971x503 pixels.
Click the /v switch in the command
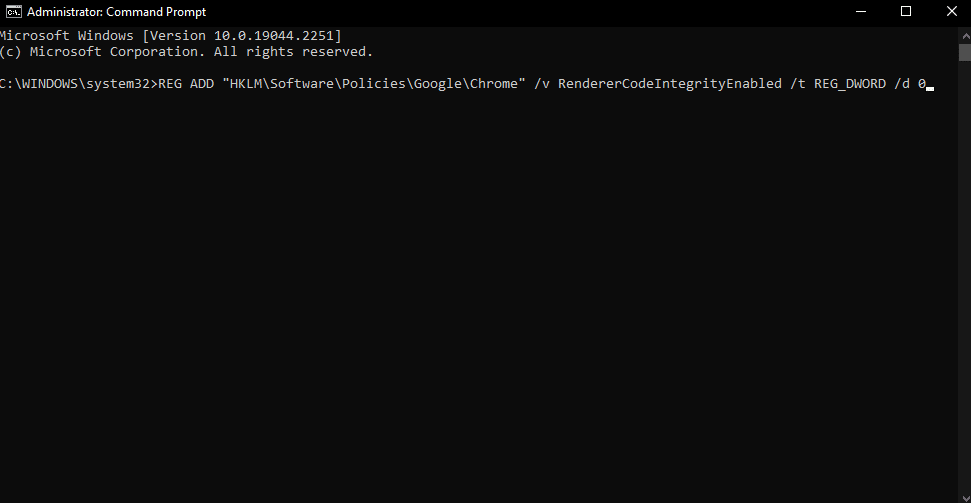click(542, 84)
